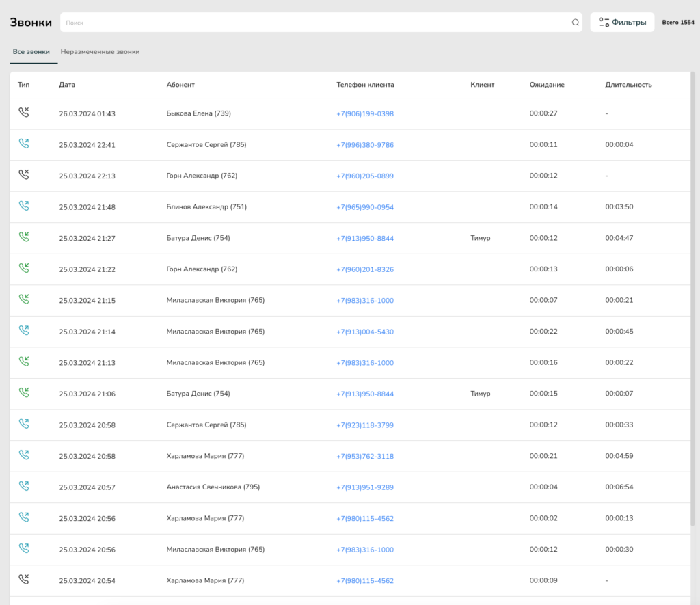Click the outgoing call icon at 21:14
This screenshot has height=605, width=700.
click(x=24, y=331)
